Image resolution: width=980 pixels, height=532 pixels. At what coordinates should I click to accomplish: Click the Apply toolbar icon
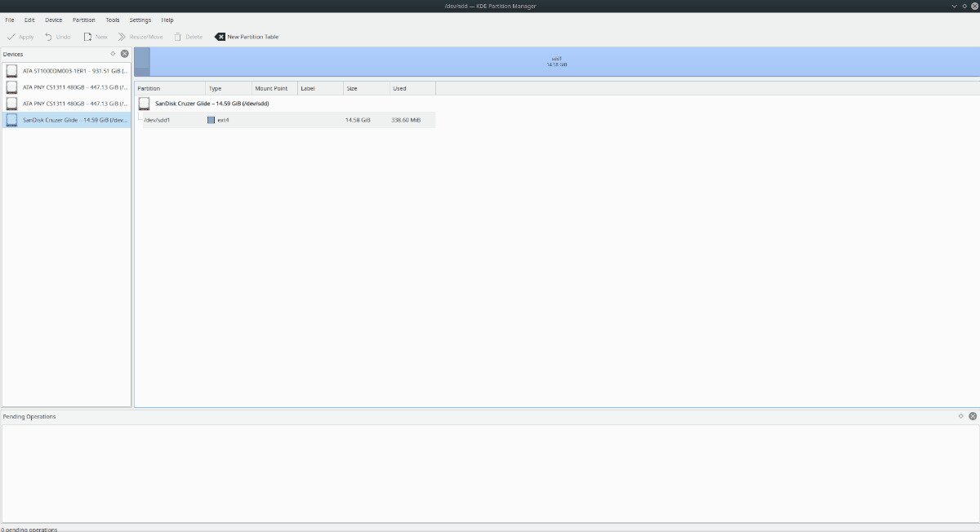(11, 36)
